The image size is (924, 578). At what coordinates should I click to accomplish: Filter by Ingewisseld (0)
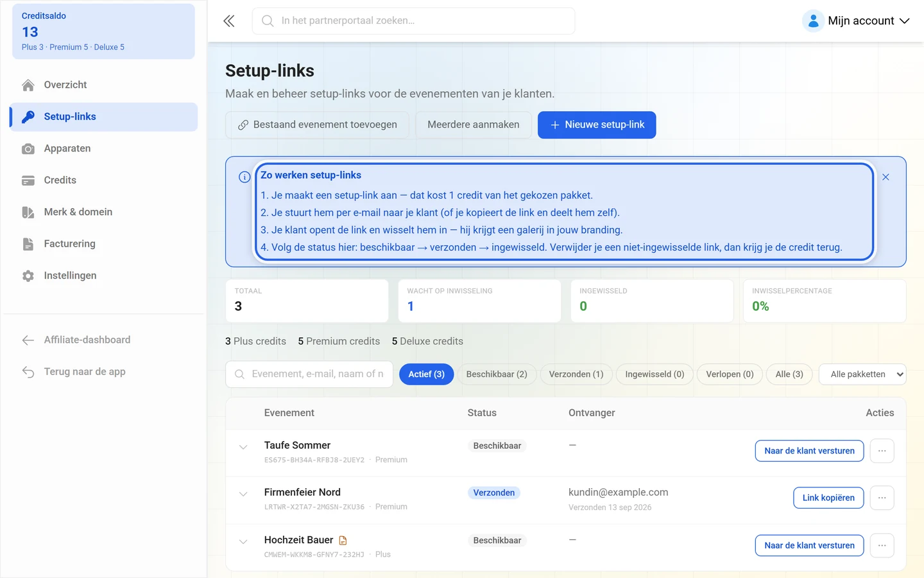pos(654,374)
